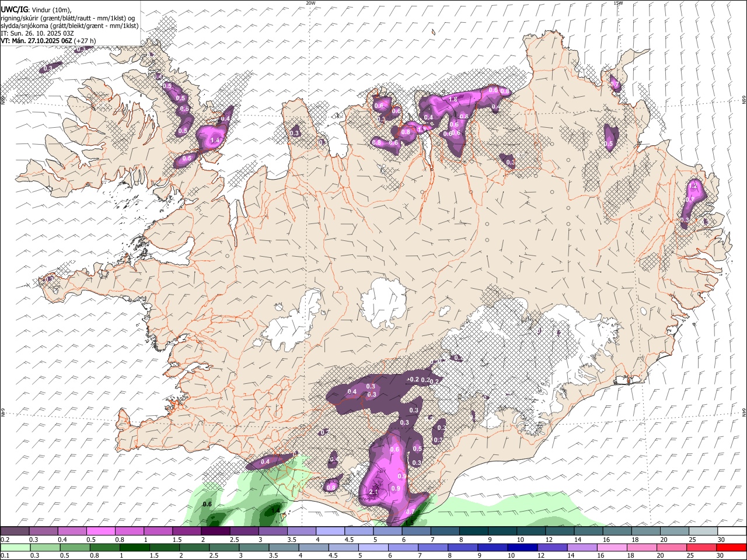Image resolution: width=747 pixels, height=560 pixels.
Task: Pick the bright pink snow swatch between 0.5 and 0.8
Action: [x=100, y=531]
